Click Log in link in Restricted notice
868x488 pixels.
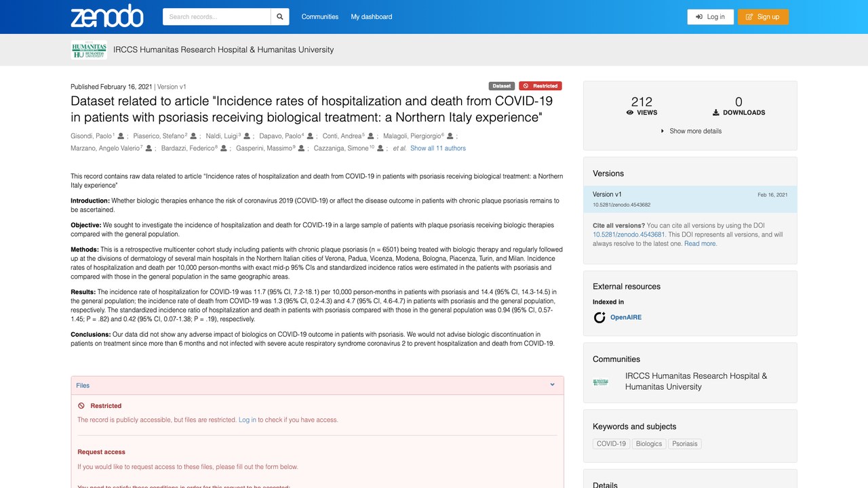(x=247, y=420)
